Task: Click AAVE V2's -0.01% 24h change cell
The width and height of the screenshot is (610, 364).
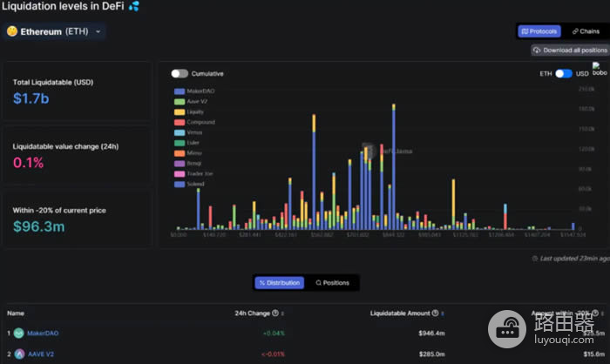Action: pos(273,354)
